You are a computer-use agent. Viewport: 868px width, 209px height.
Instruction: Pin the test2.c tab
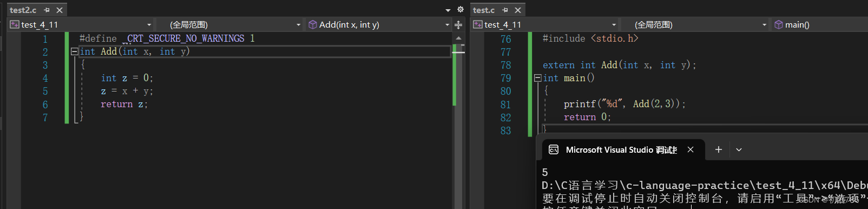tap(47, 10)
